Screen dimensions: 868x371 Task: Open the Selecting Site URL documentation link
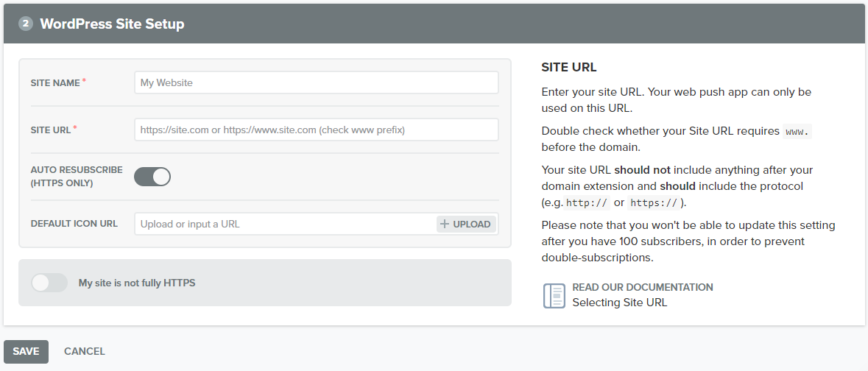[x=619, y=303]
